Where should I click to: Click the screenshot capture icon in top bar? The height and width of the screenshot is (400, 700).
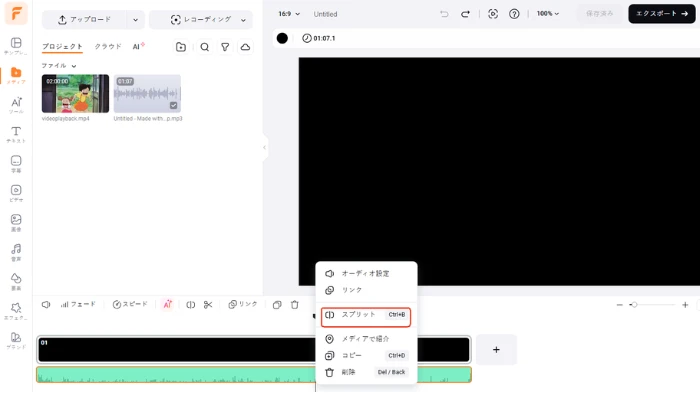point(493,14)
